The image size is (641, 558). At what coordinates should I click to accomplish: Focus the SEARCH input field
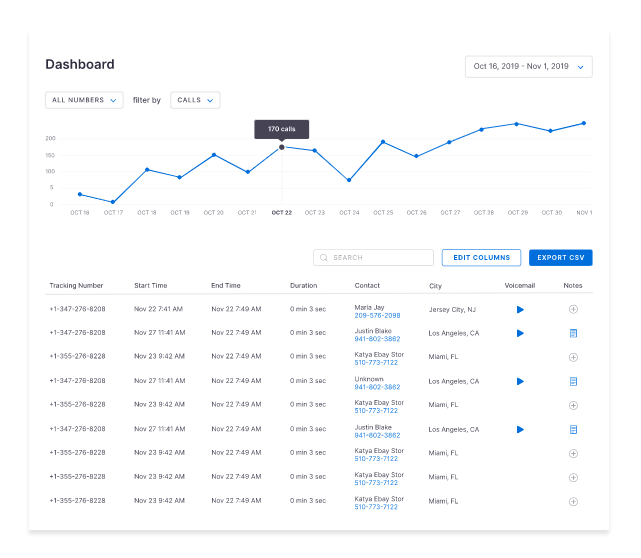[x=373, y=258]
